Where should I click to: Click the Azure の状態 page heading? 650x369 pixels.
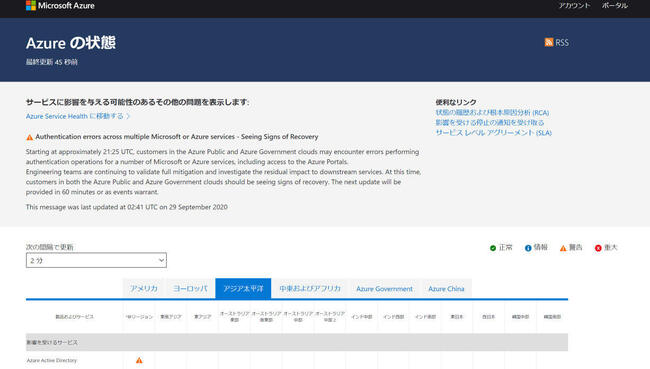point(70,43)
